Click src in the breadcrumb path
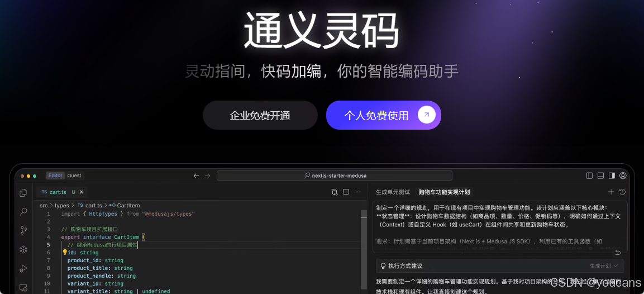 pyautogui.click(x=44, y=205)
